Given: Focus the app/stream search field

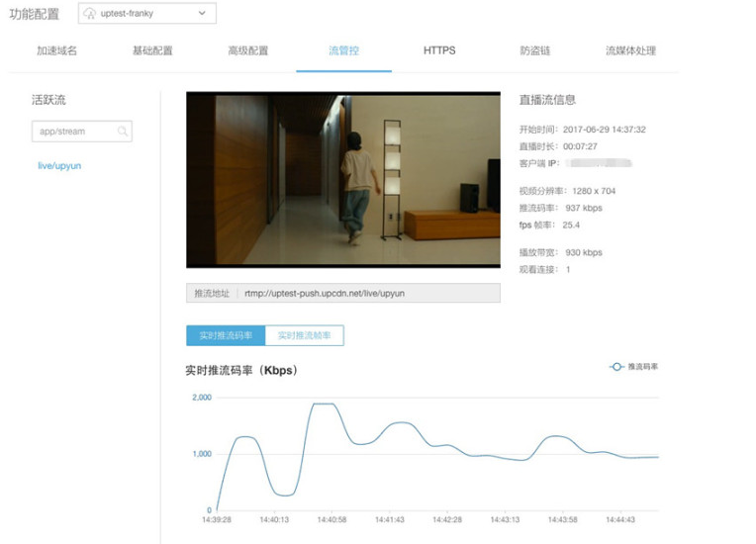Looking at the screenshot, I should click(74, 132).
